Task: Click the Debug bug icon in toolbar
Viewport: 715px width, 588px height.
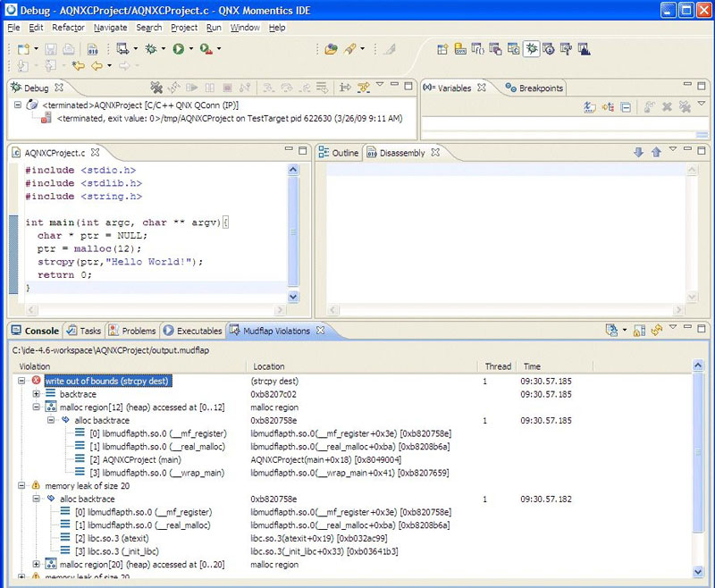Action: coord(150,49)
